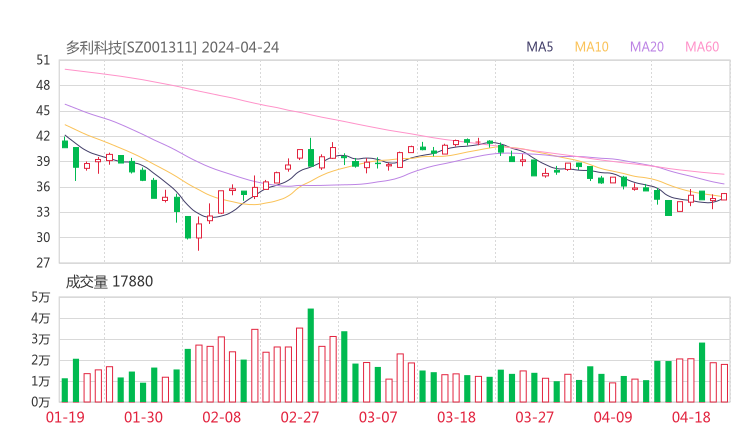Click the 42 price axis label
This screenshot has width=740, height=440.
tap(43, 136)
